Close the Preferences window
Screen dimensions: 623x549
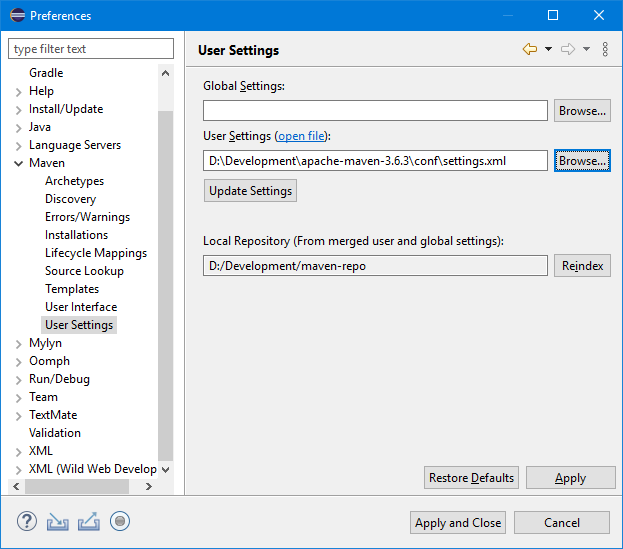[599, 15]
